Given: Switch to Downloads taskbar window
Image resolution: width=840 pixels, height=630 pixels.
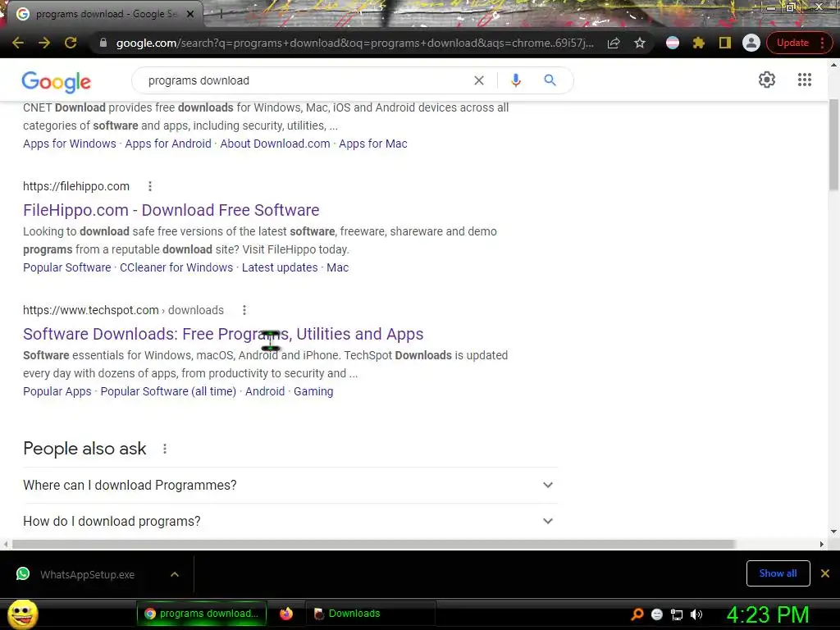Looking at the screenshot, I should click(x=370, y=614).
